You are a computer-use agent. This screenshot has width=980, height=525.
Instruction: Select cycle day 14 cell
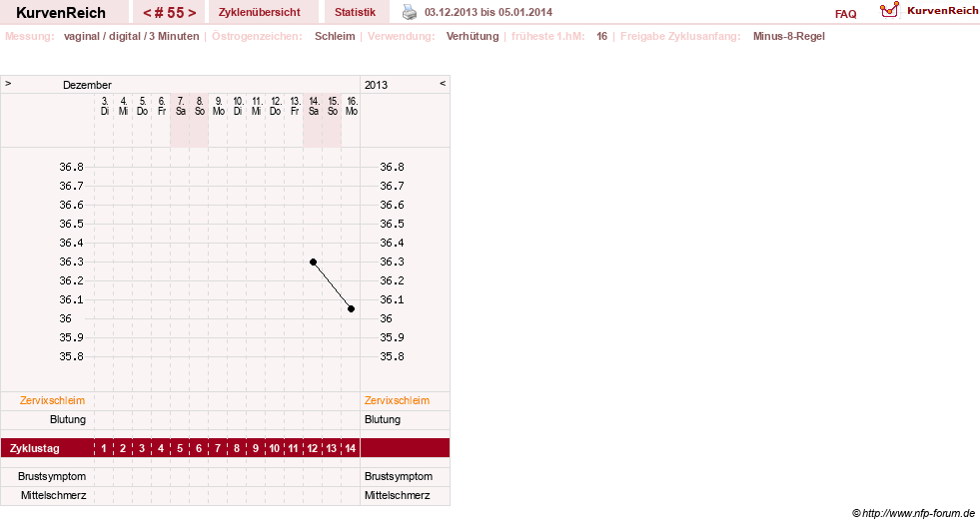pos(351,448)
